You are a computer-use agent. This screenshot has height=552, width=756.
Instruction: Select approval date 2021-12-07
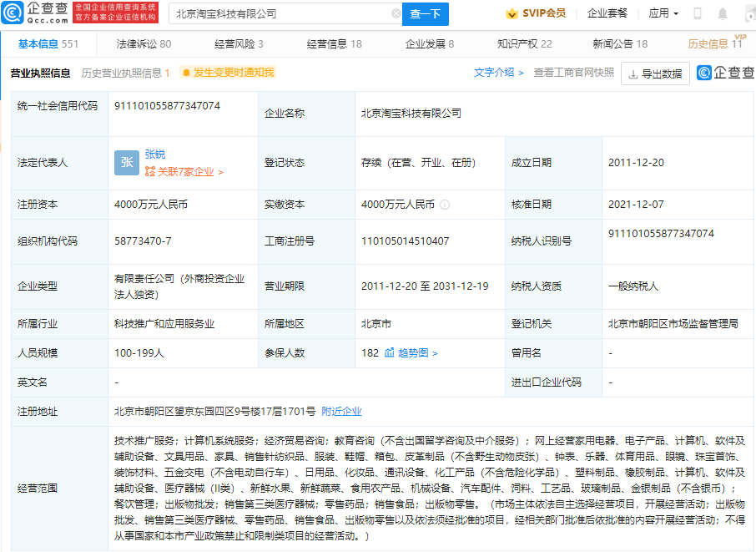click(x=636, y=204)
